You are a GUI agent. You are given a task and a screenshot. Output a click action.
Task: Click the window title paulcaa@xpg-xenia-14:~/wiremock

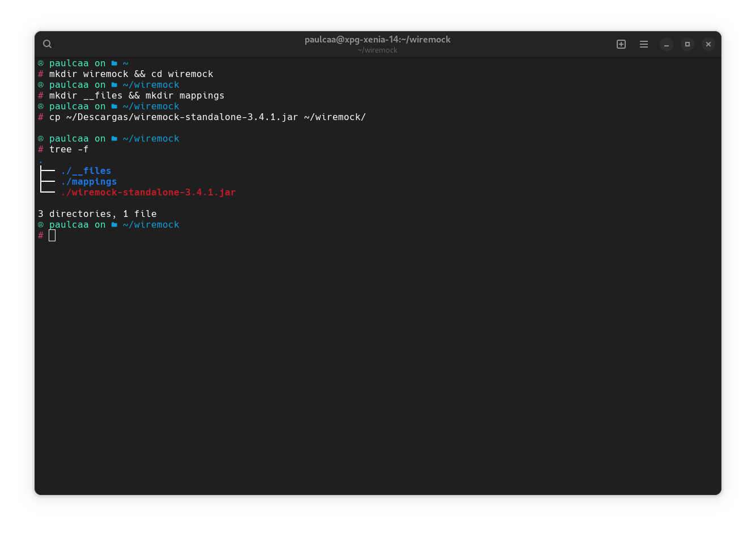(377, 40)
